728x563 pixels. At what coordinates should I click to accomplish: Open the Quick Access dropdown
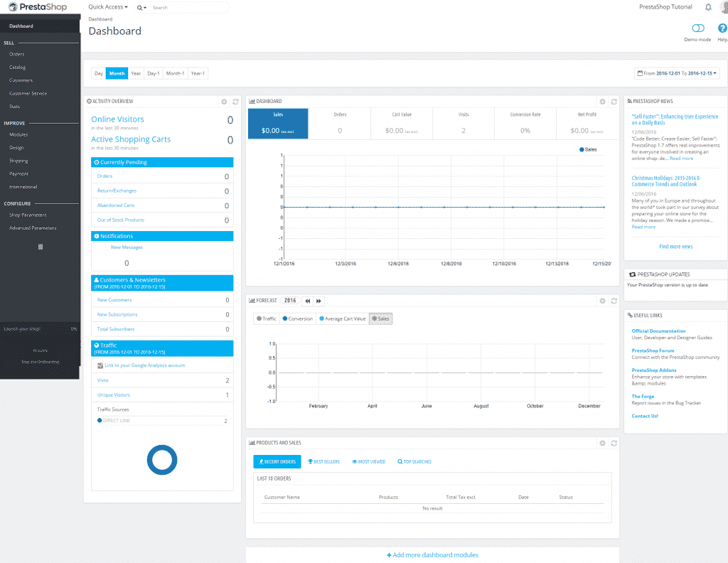pos(106,6)
